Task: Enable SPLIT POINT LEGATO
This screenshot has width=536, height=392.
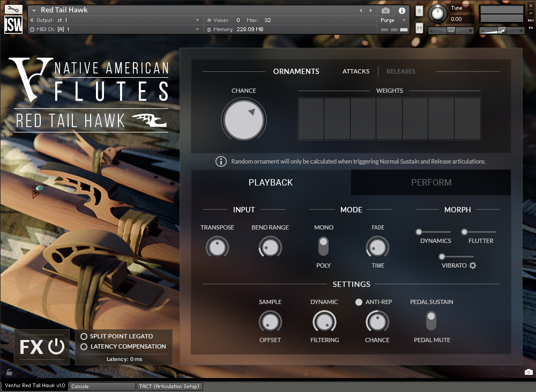Action: coord(85,336)
